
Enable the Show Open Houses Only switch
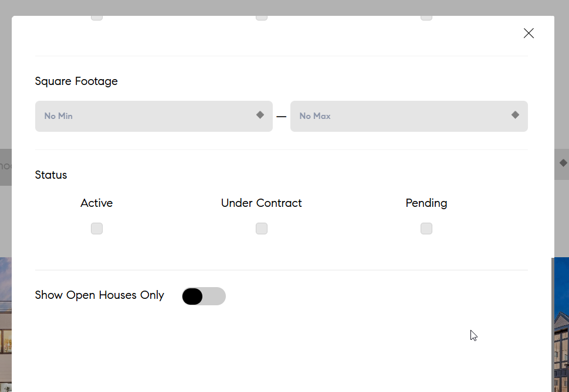[x=204, y=296]
